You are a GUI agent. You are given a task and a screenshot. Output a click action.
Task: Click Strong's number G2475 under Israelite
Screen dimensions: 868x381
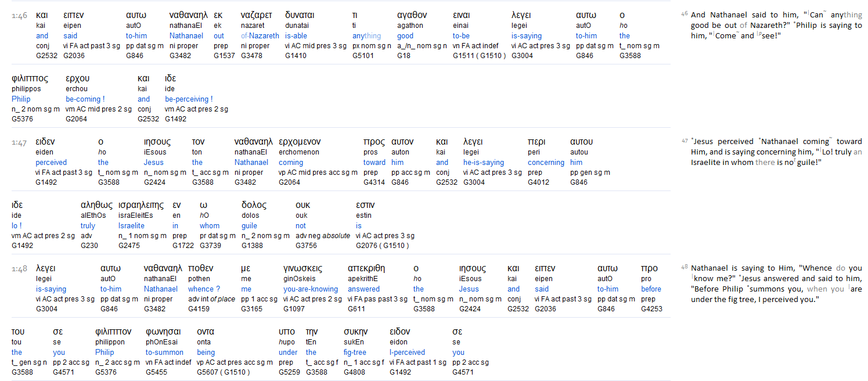129,246
